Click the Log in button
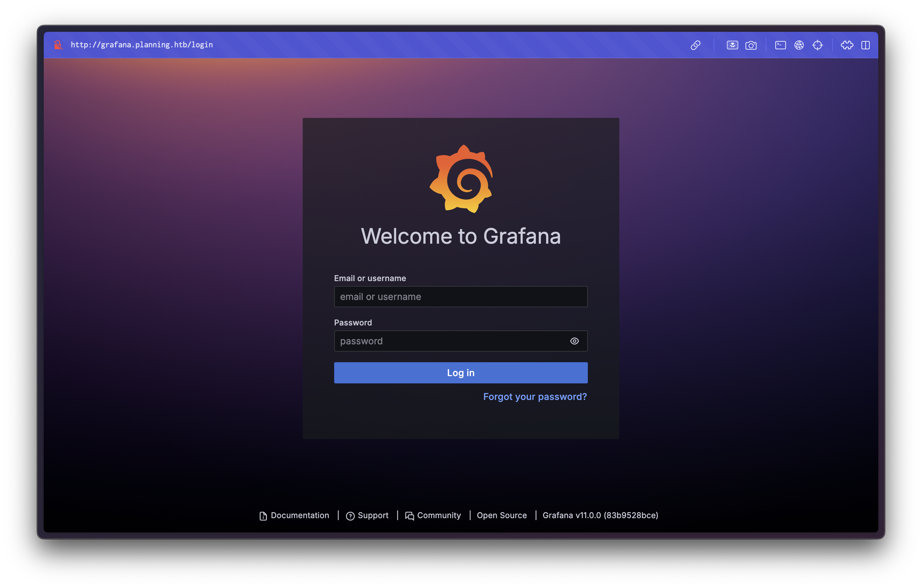 click(x=461, y=373)
